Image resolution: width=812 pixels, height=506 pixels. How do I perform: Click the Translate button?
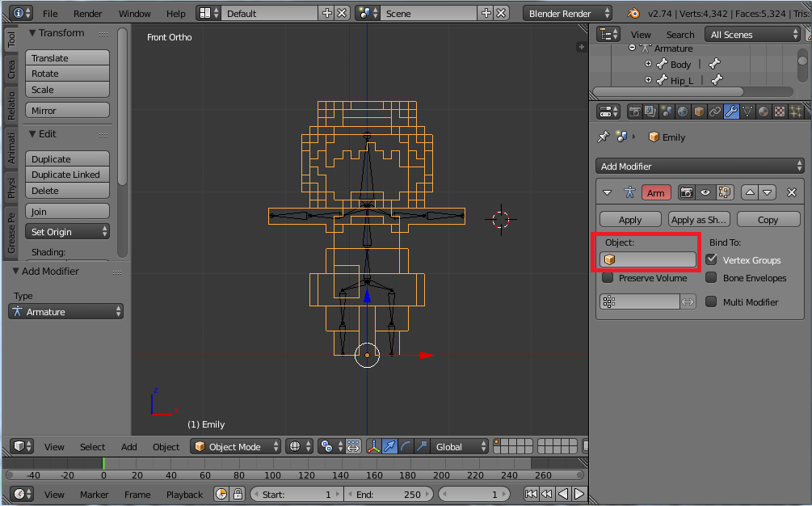[67, 57]
